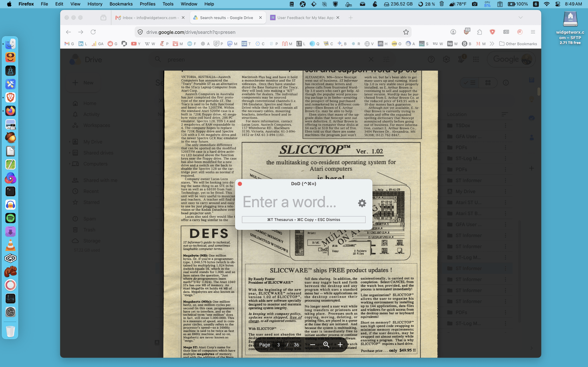Click the Thesaurus/Copy/Dismiss shortcut bar
This screenshot has height=367, width=588.
pos(304,220)
